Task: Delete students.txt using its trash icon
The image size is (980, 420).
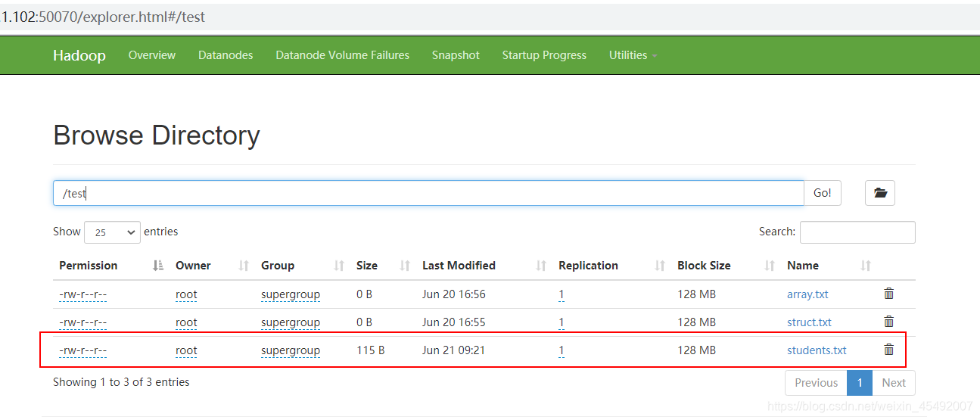Action: (889, 350)
